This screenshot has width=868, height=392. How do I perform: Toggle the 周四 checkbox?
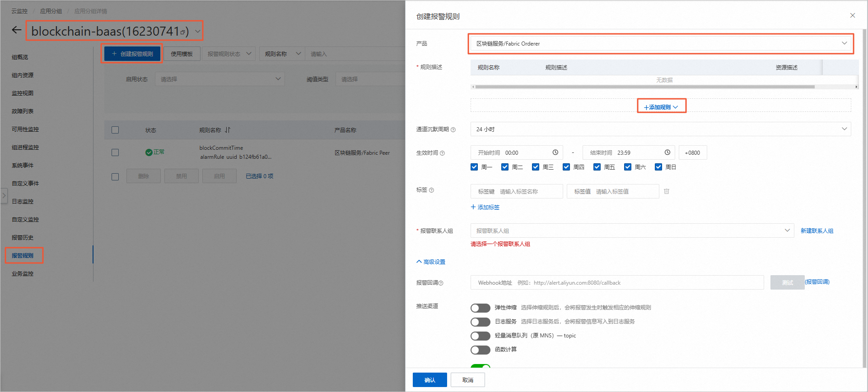click(566, 167)
